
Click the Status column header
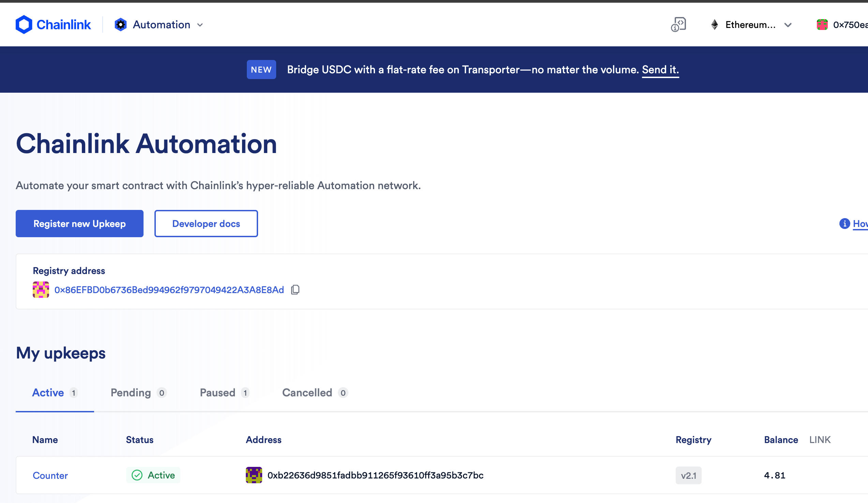tap(140, 440)
